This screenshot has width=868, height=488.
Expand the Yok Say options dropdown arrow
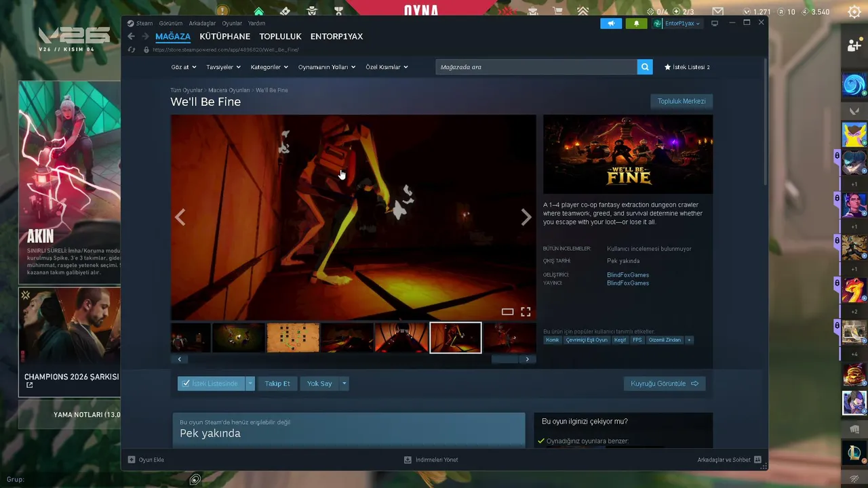point(344,384)
